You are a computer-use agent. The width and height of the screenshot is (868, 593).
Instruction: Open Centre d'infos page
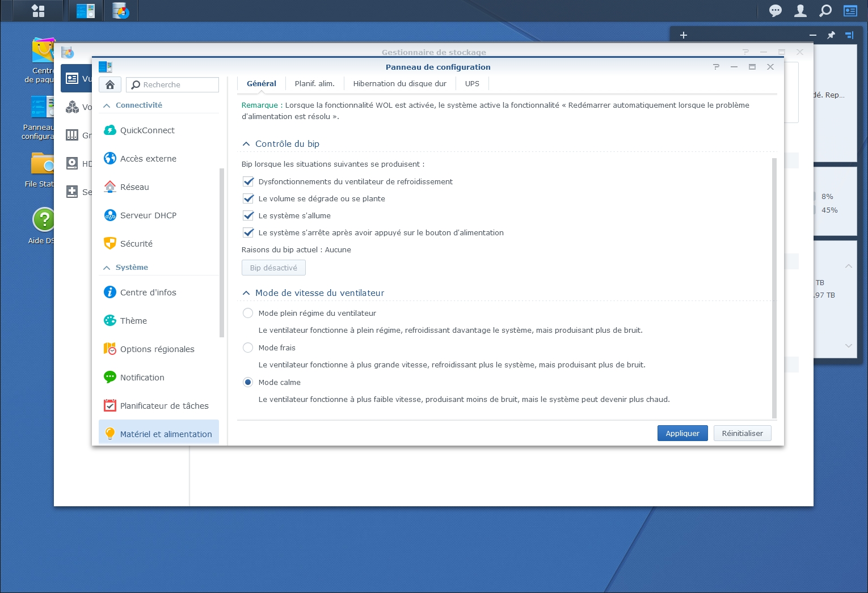[x=148, y=293]
